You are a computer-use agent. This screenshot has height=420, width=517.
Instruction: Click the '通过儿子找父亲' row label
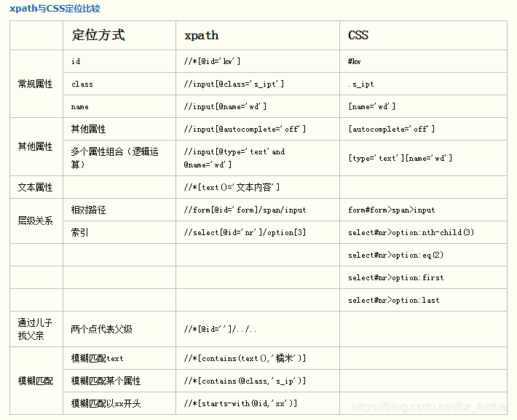35,329
